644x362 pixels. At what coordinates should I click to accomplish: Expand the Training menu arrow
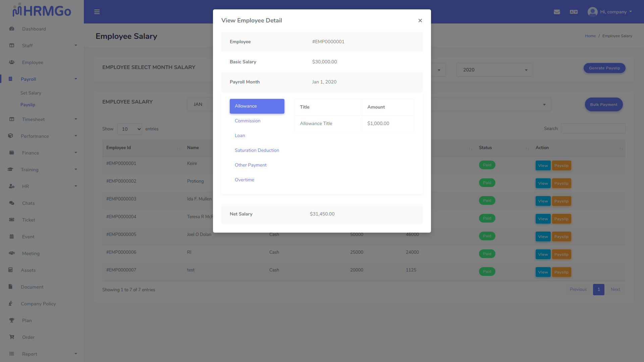coord(76,169)
